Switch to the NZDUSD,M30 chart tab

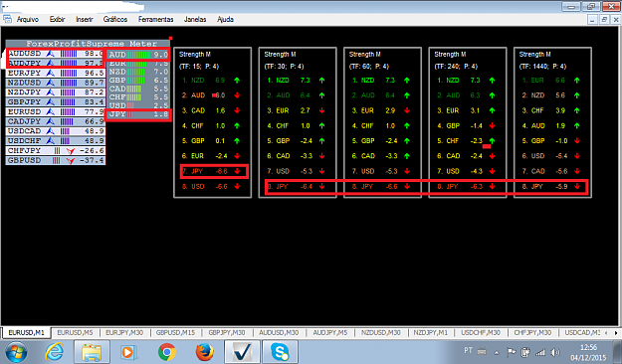pos(380,333)
